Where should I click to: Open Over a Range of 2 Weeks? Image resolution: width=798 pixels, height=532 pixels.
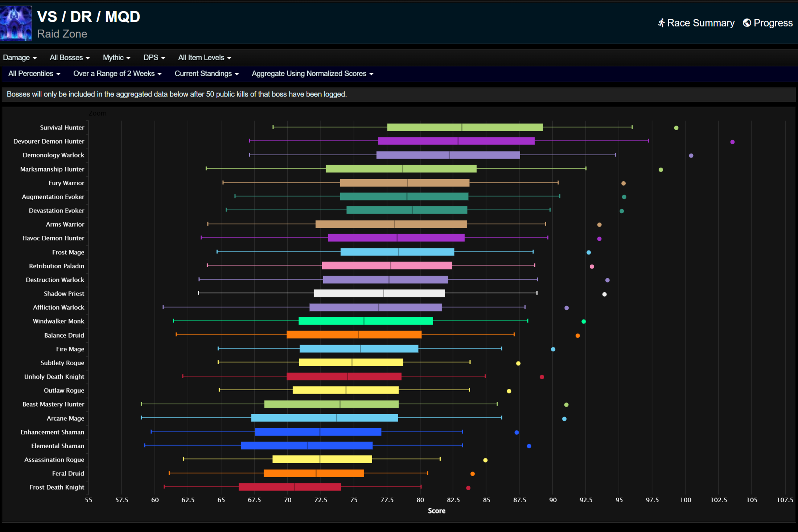[117, 74]
